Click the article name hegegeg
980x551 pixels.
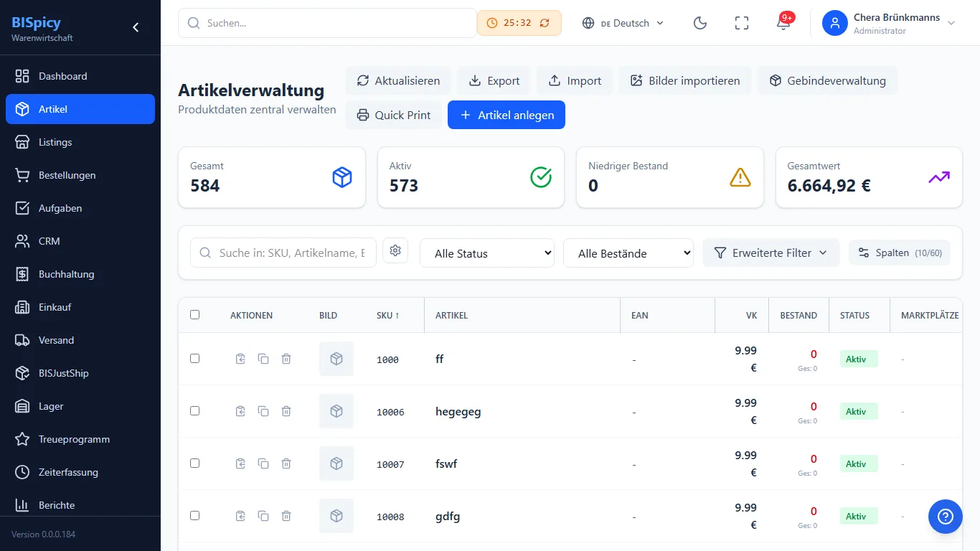coord(458,412)
